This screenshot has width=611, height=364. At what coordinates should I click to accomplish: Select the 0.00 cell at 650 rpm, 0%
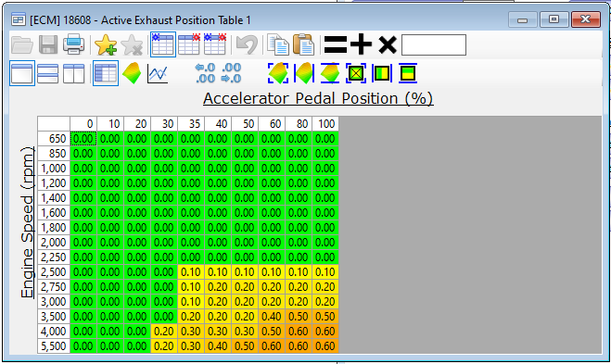83,139
